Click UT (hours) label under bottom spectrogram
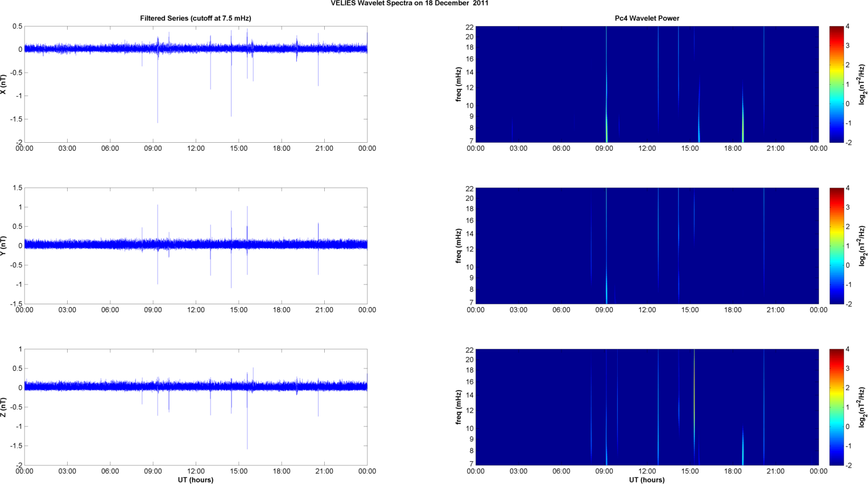The width and height of the screenshot is (868, 484). (647, 479)
